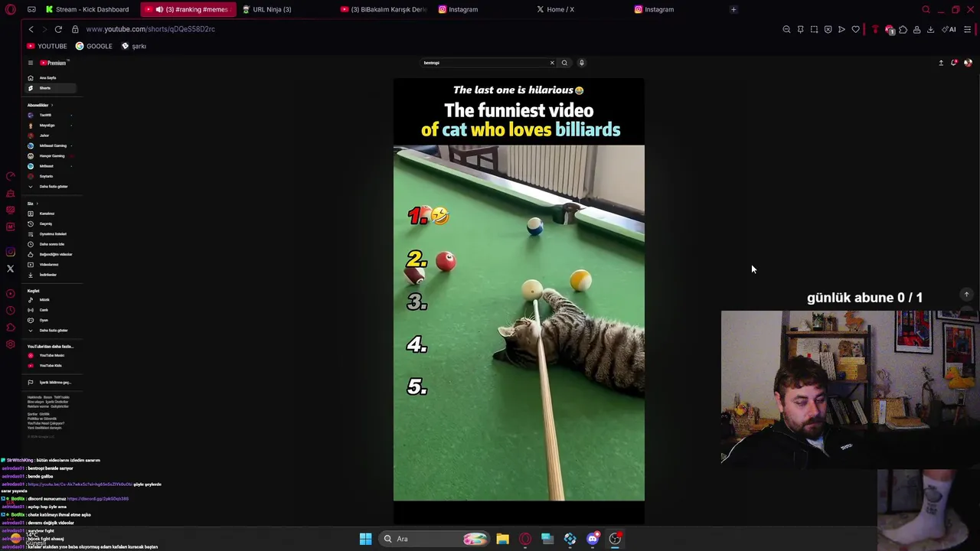Screen dimensions: 980x551
Task: Open Geçmiş history in sidebar
Action: click(x=51, y=223)
